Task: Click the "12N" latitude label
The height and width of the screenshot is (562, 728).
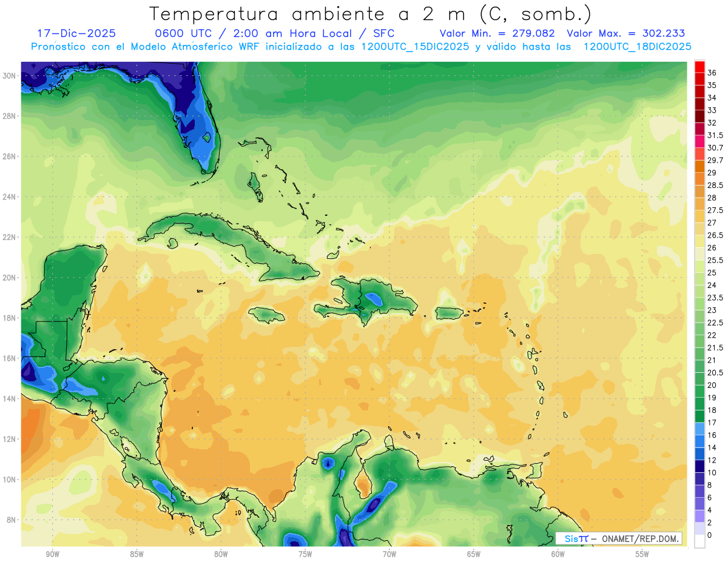Action: point(10,440)
